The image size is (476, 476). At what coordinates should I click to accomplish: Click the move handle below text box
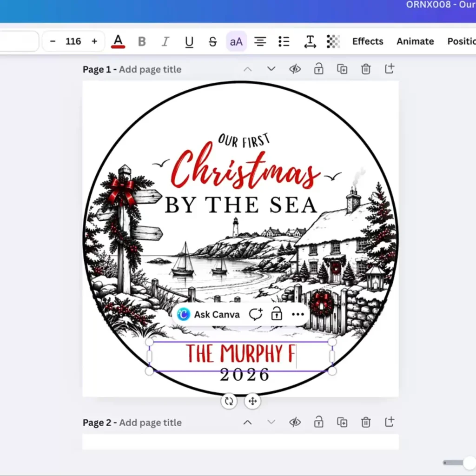[x=252, y=401]
